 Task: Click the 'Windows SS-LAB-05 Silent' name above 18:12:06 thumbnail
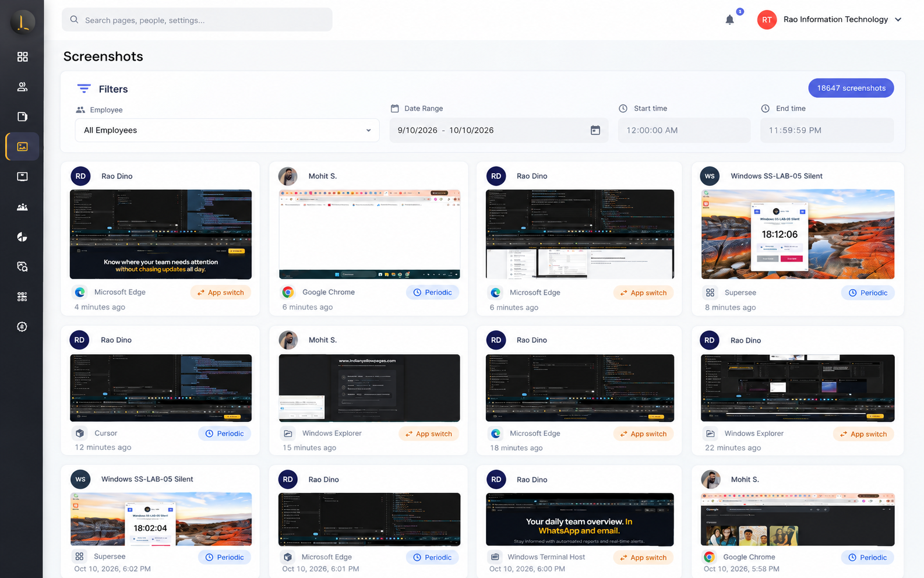coord(777,176)
